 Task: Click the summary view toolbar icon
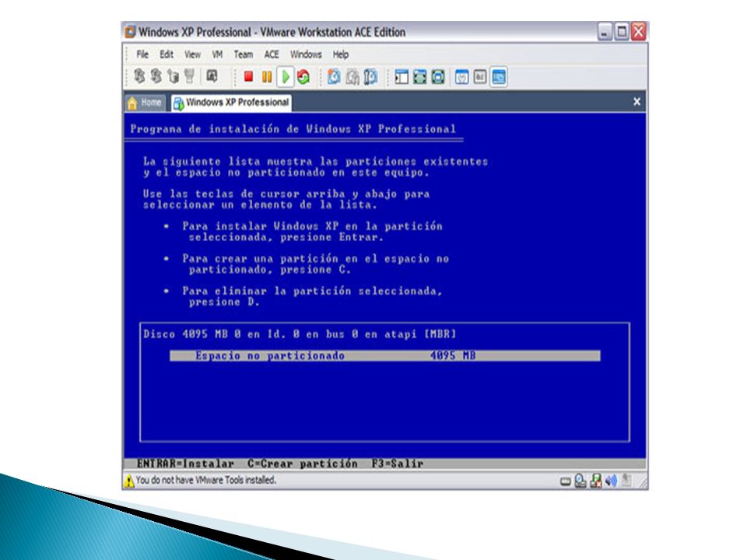[461, 77]
